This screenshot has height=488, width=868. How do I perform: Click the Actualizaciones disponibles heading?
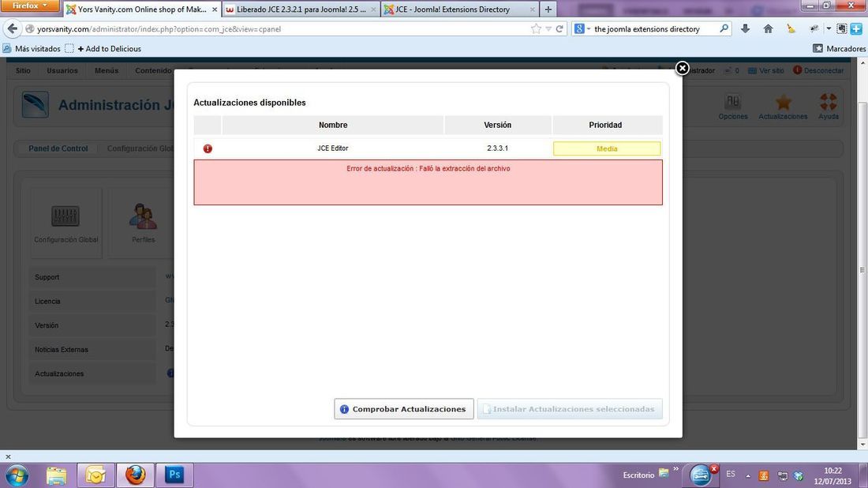[x=249, y=103]
